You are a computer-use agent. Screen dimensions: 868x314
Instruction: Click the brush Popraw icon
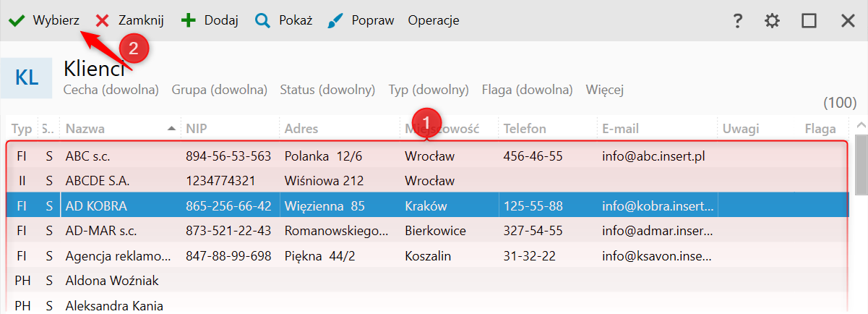[335, 21]
